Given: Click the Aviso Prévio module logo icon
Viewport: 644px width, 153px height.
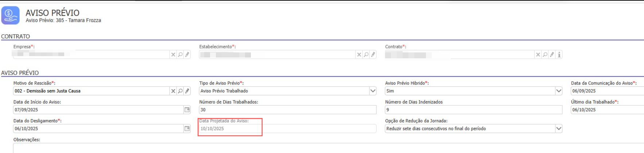Looking at the screenshot, I should [11, 15].
